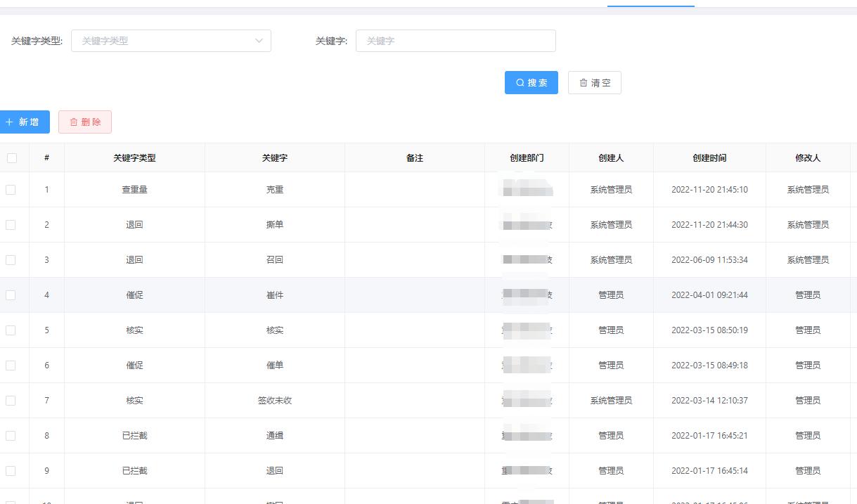Open the 关键字类型 dropdown
This screenshot has height=504, width=857.
(x=171, y=41)
